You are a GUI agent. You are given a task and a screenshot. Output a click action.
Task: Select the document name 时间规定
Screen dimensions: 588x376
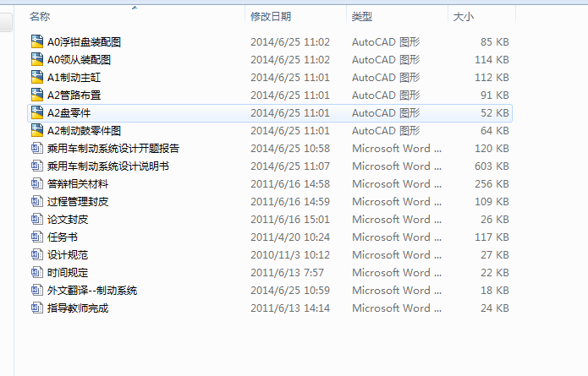coord(68,272)
